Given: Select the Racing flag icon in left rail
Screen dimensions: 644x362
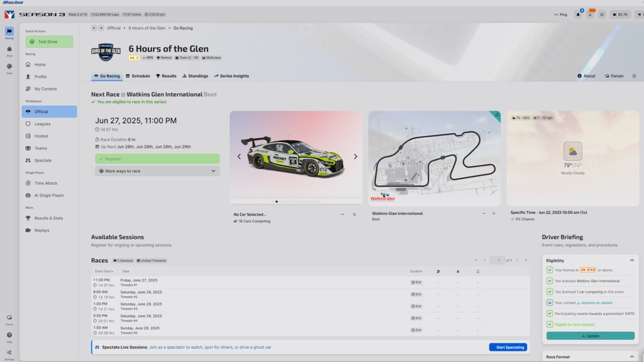Looking at the screenshot, I should click(x=9, y=33).
